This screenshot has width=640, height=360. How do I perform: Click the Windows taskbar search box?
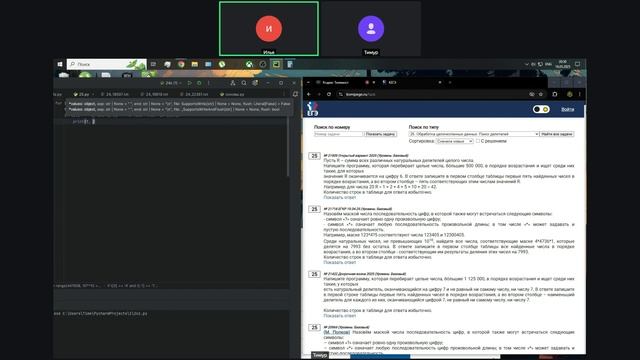click(x=107, y=64)
